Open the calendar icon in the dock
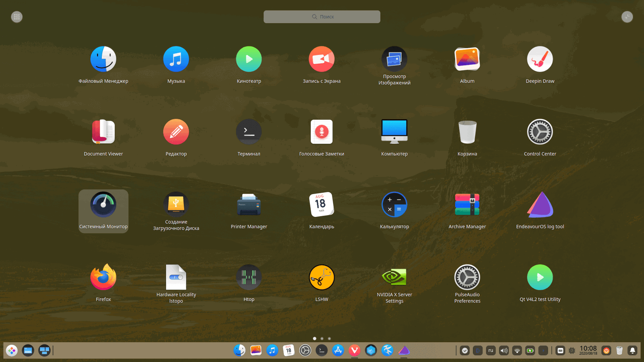644x362 pixels. coord(289,350)
